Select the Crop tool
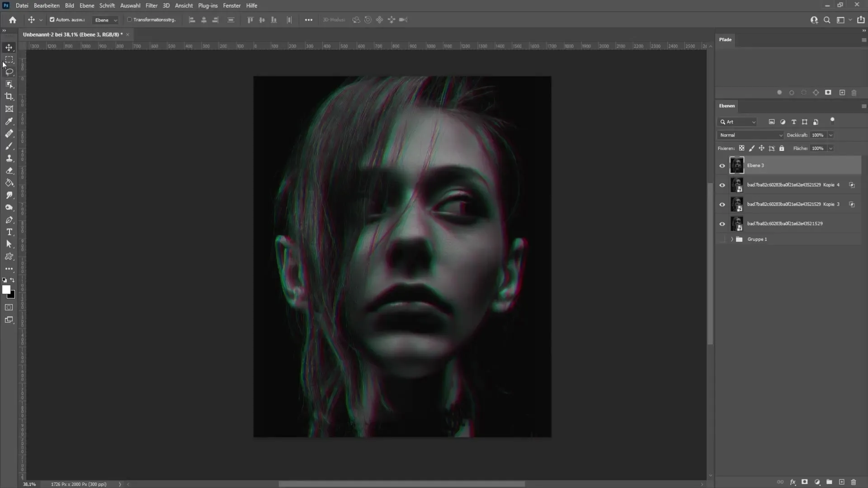 [x=9, y=96]
